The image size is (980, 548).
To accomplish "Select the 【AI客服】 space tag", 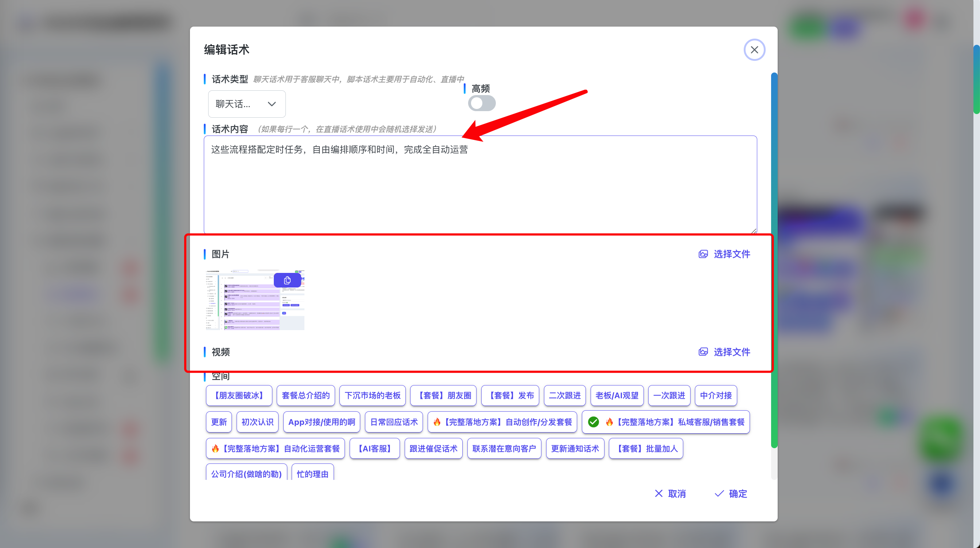I will coord(374,449).
